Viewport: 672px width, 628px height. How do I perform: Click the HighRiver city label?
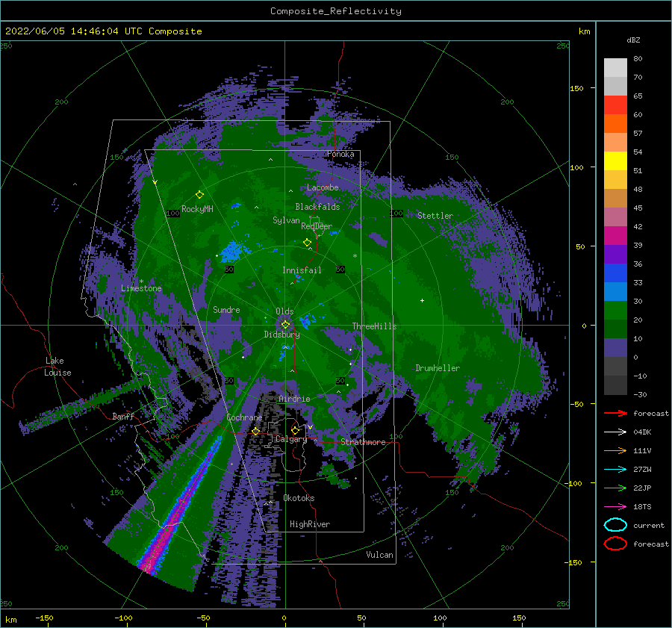click(x=310, y=524)
